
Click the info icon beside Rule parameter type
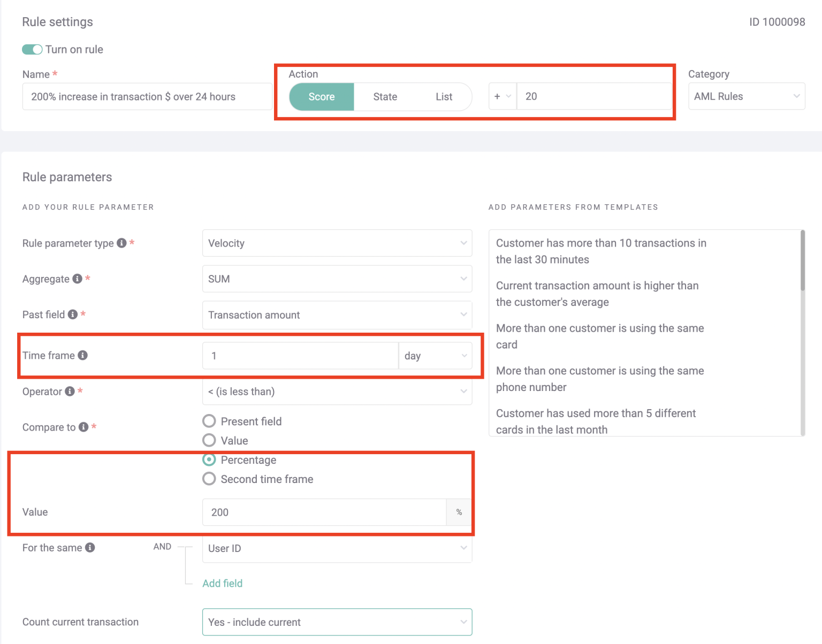click(x=121, y=242)
